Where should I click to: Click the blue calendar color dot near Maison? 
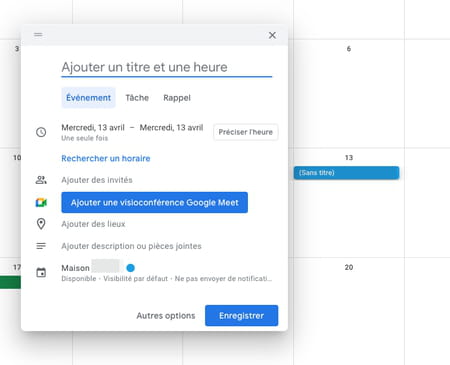(x=131, y=268)
